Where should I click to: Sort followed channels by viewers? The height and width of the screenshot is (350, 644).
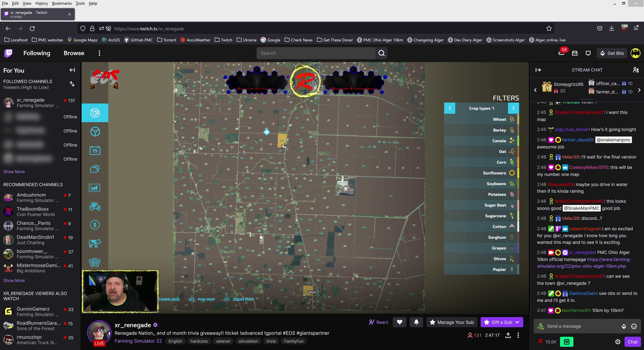(72, 84)
